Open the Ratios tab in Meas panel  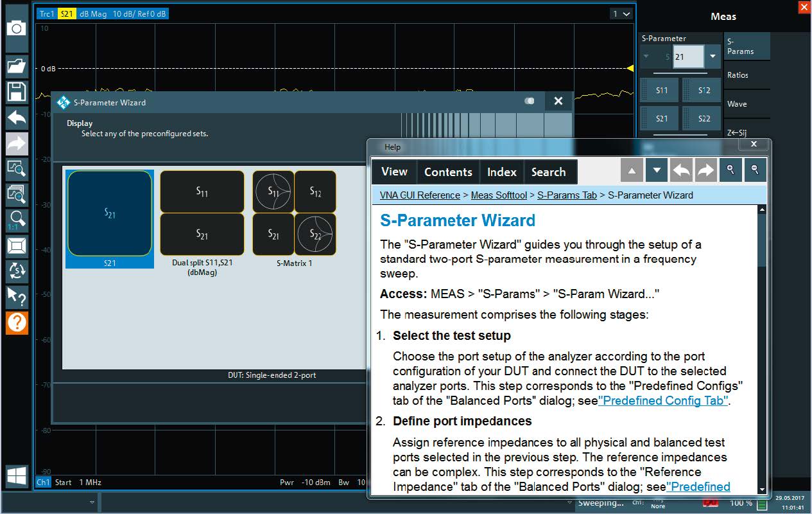coord(738,75)
